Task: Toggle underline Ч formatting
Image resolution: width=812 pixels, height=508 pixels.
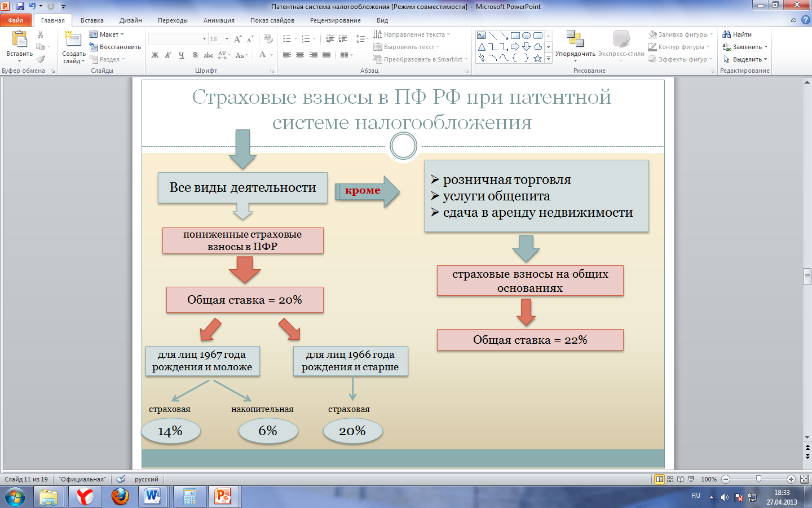Action: tap(181, 55)
